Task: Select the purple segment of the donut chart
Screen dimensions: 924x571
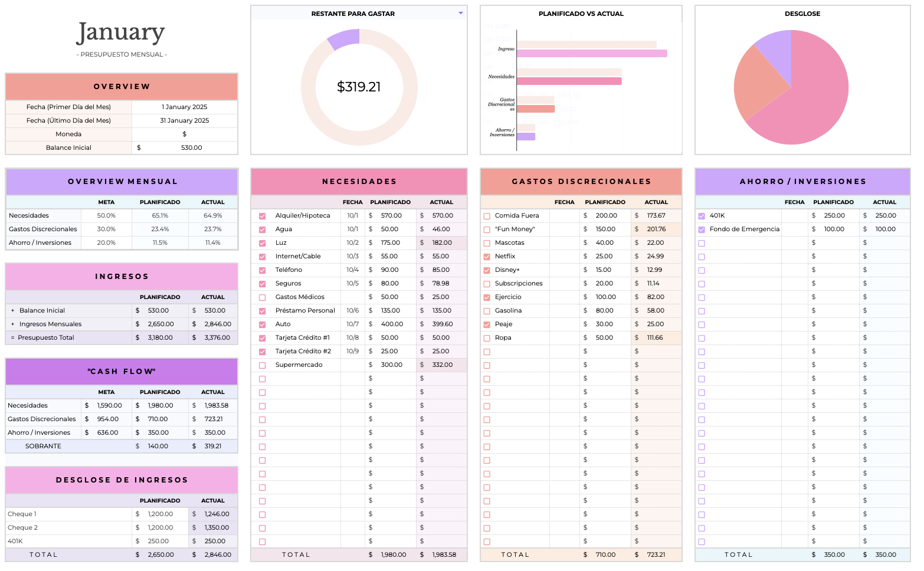Action: tap(343, 39)
